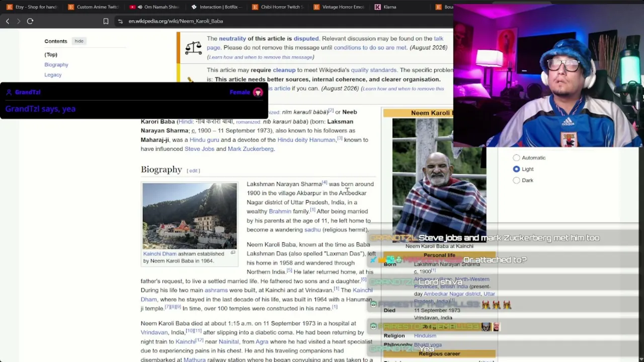
Task: Edit the Biography section
Action: point(193,170)
